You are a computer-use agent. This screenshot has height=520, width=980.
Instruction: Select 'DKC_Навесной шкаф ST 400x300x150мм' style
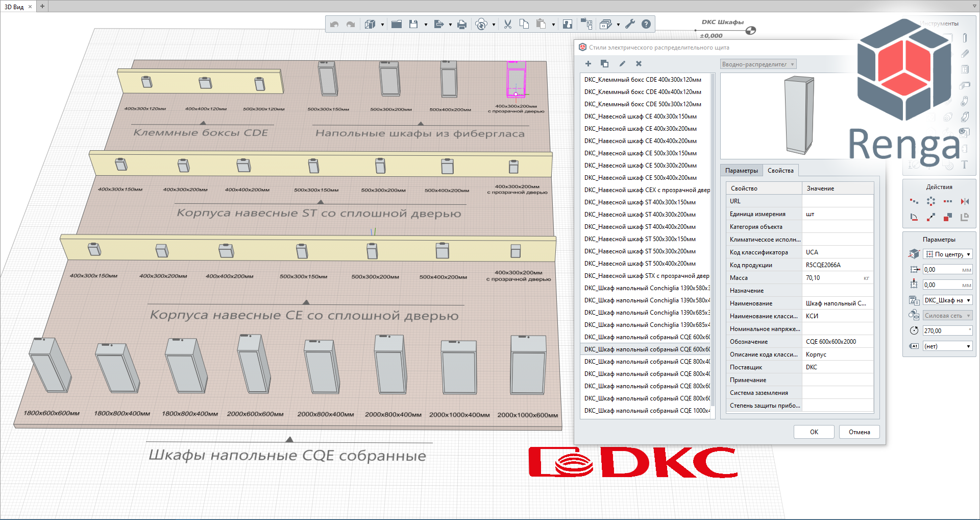pyautogui.click(x=645, y=202)
